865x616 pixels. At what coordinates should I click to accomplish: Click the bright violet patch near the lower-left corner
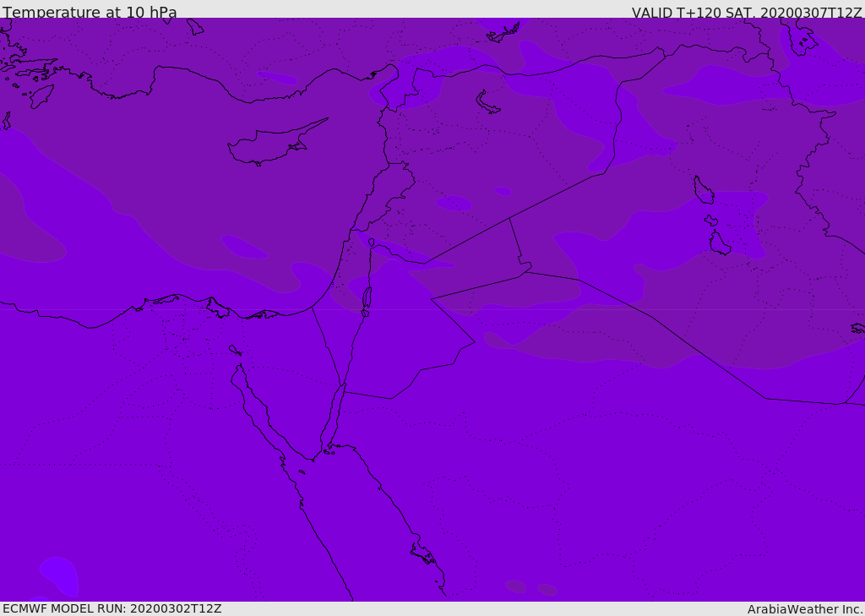[60, 576]
